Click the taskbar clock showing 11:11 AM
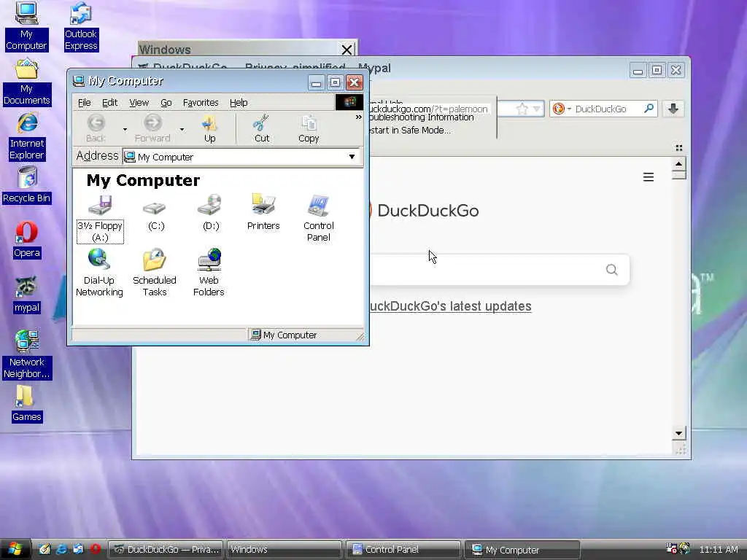 click(x=719, y=550)
